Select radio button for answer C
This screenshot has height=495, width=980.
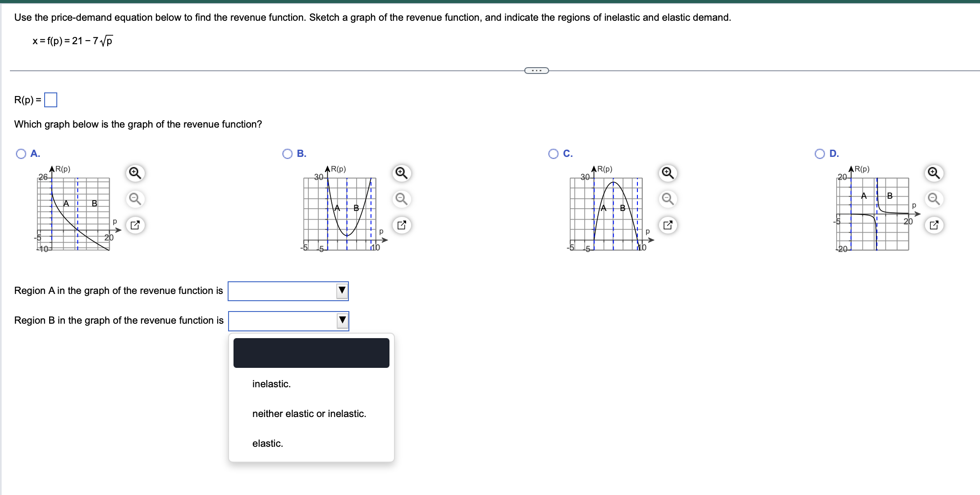pyautogui.click(x=553, y=153)
